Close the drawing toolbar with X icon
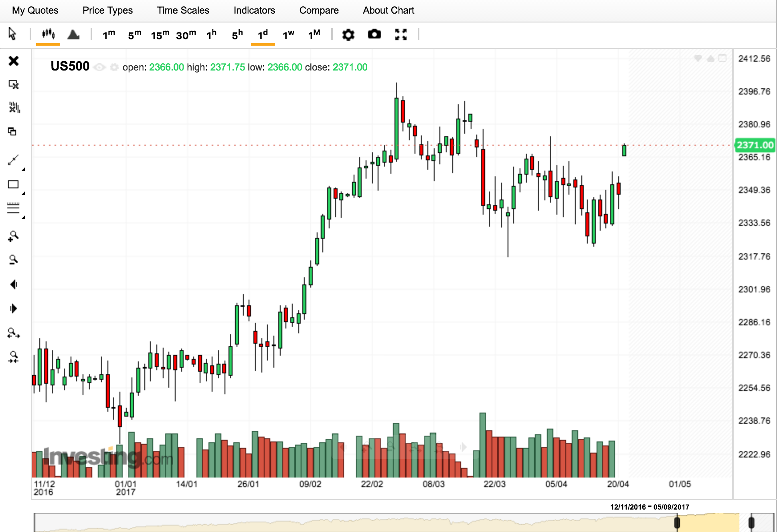Image resolution: width=777 pixels, height=532 pixels. [x=14, y=61]
